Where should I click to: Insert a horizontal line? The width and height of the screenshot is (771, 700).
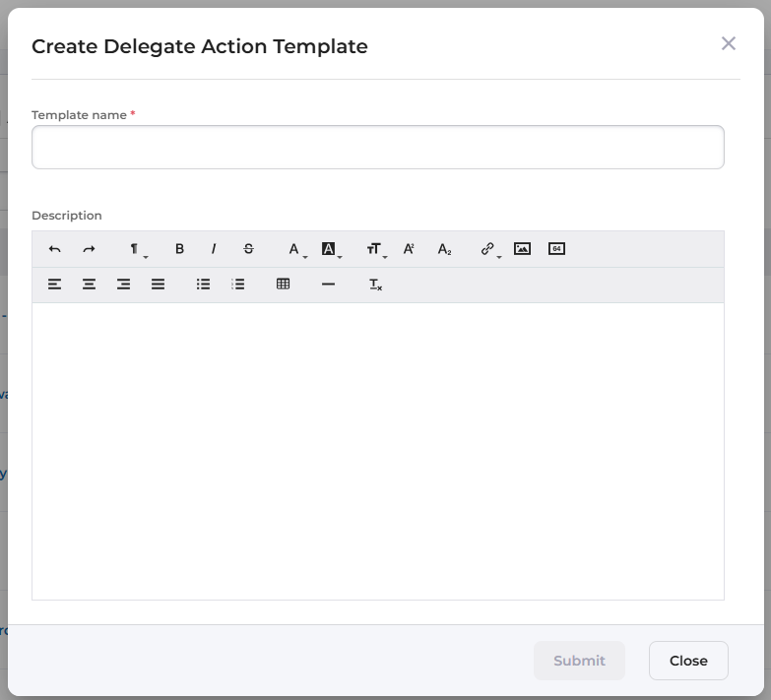click(x=328, y=285)
